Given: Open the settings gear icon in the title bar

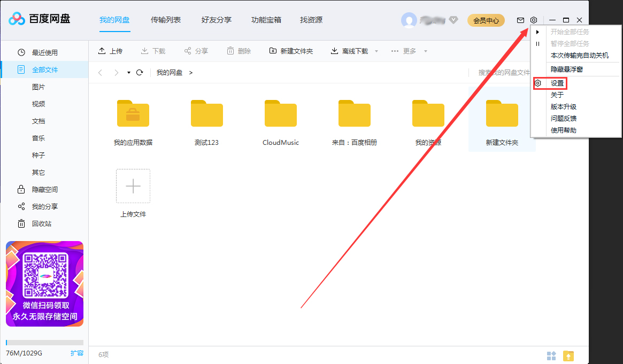Looking at the screenshot, I should (533, 20).
